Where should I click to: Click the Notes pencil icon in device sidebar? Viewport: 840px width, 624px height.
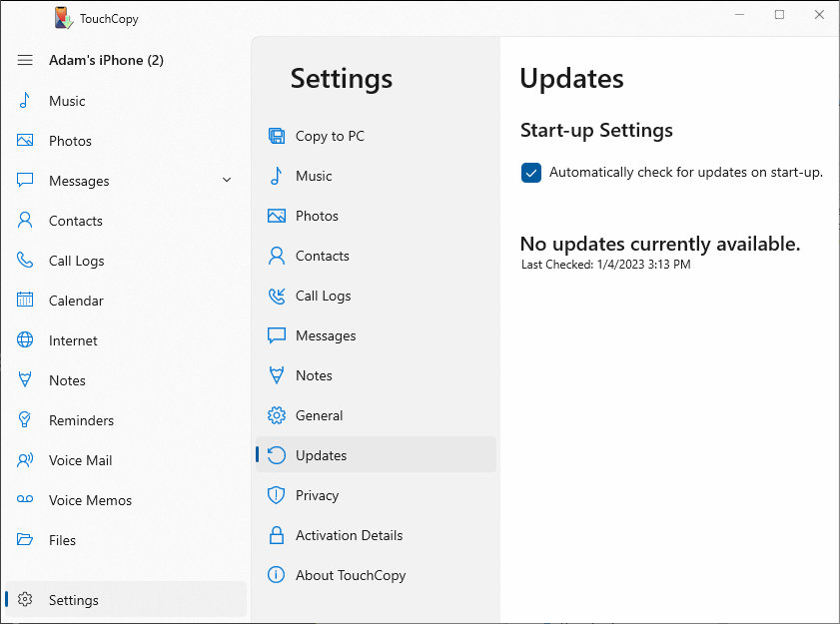pyautogui.click(x=25, y=379)
